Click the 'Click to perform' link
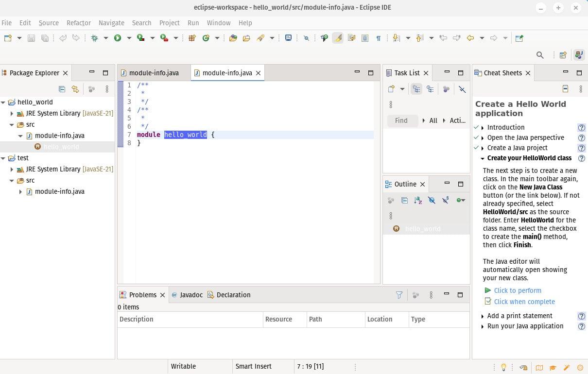This screenshot has width=588, height=374. click(517, 290)
